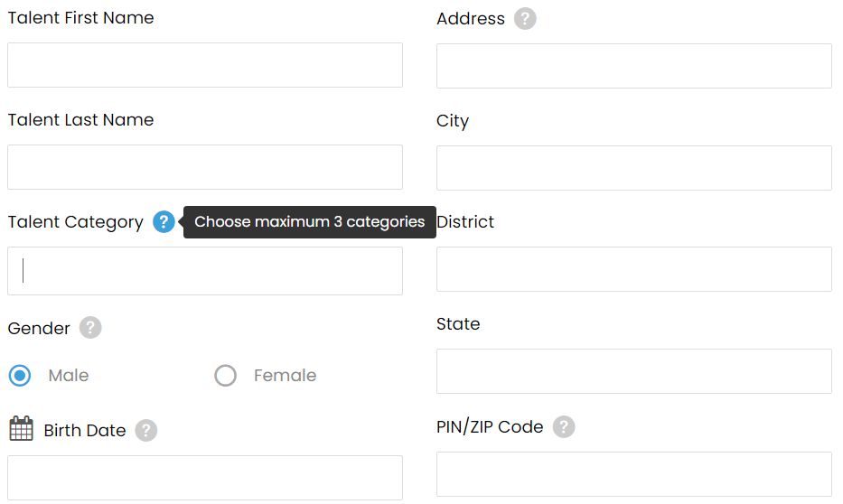Select the City input field
The image size is (843, 504).
[x=634, y=168]
